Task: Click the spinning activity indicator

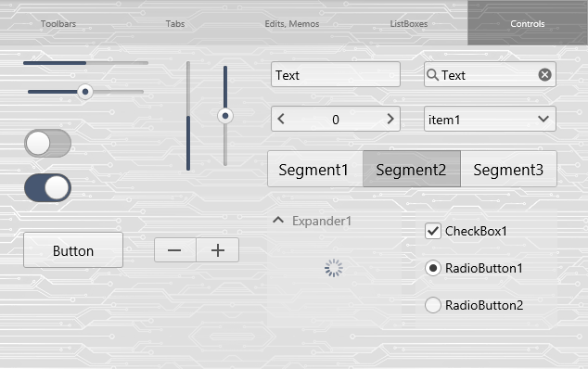Action: tap(333, 268)
